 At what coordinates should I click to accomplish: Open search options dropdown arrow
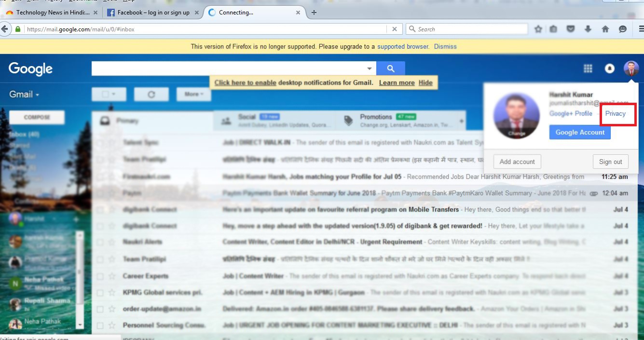click(370, 69)
